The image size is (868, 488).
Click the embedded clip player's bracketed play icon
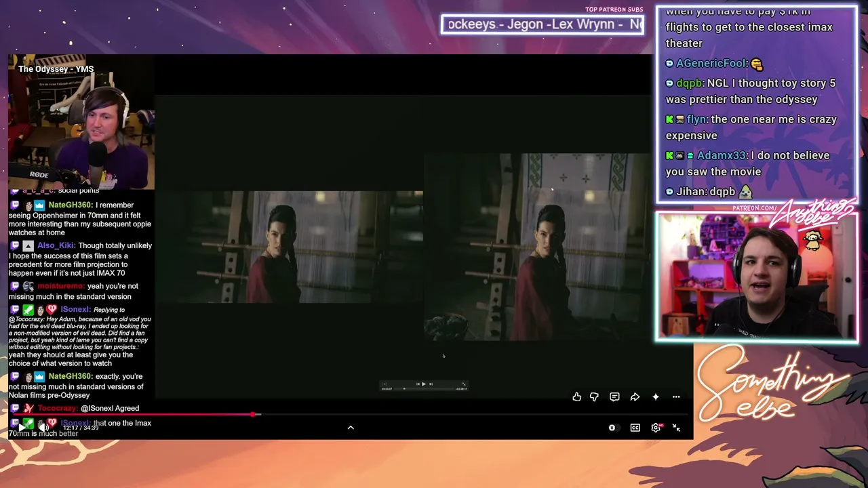(x=384, y=384)
